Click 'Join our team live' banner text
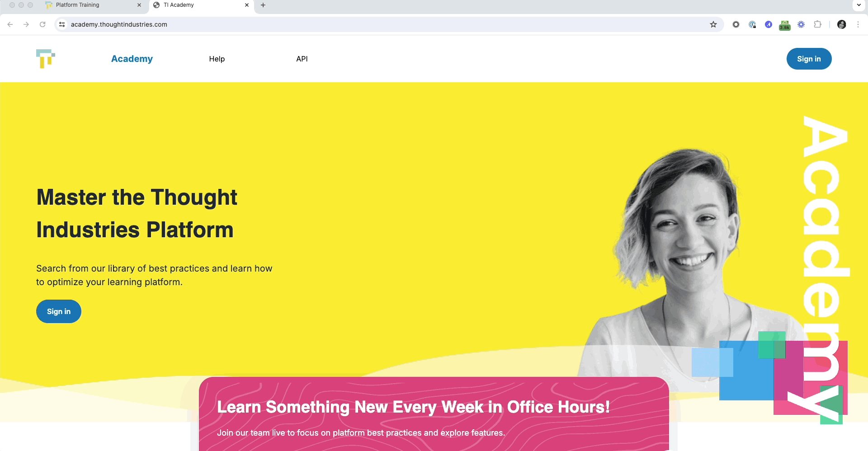868x451 pixels. [361, 433]
